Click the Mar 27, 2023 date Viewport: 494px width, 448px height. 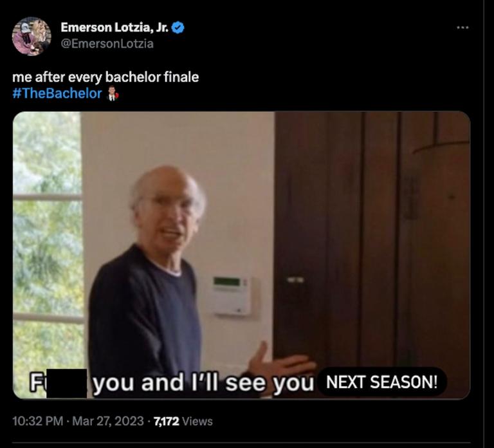click(108, 421)
